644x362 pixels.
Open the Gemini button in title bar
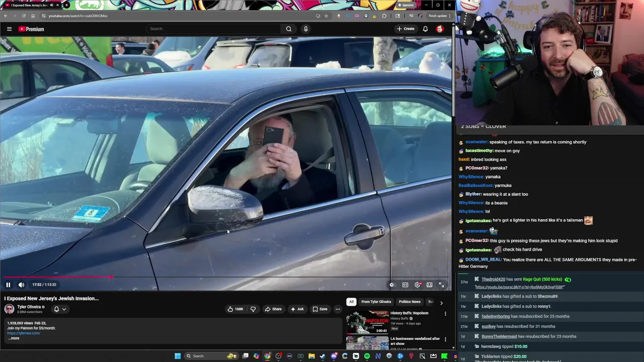click(x=406, y=5)
